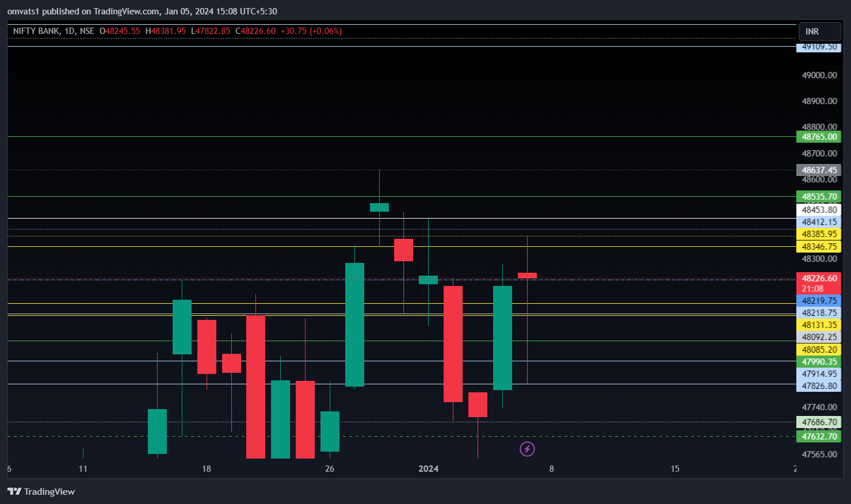Click the change value +30.75 (+0.06%)
The image size is (851, 504).
click(311, 31)
